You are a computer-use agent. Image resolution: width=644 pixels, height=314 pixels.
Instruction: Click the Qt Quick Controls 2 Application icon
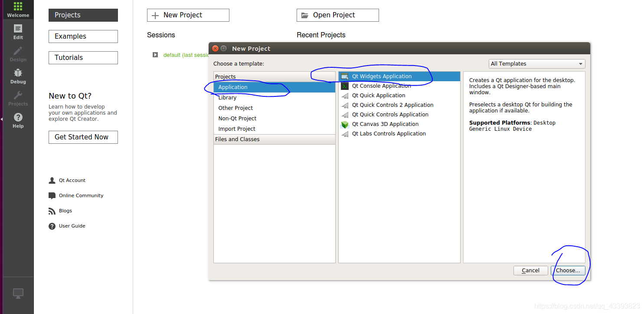pos(345,105)
